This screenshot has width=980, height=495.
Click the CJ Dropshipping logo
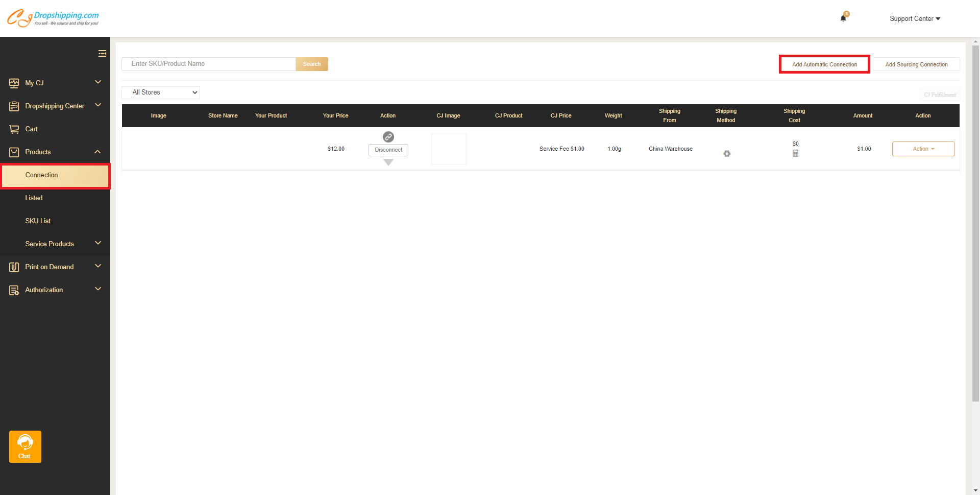tap(53, 18)
